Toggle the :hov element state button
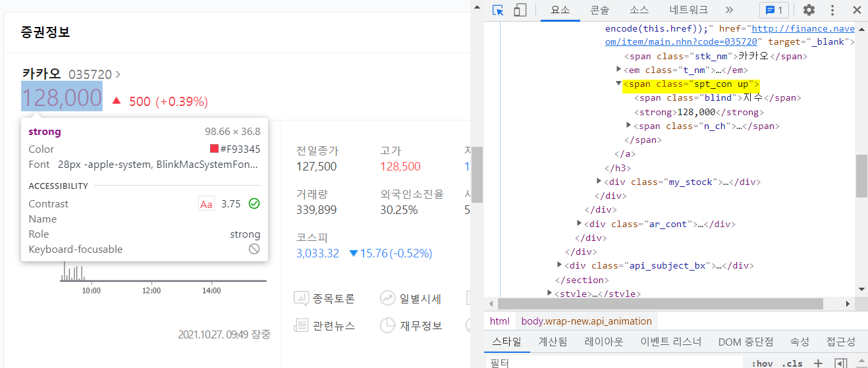This screenshot has height=368, width=868. tap(762, 363)
